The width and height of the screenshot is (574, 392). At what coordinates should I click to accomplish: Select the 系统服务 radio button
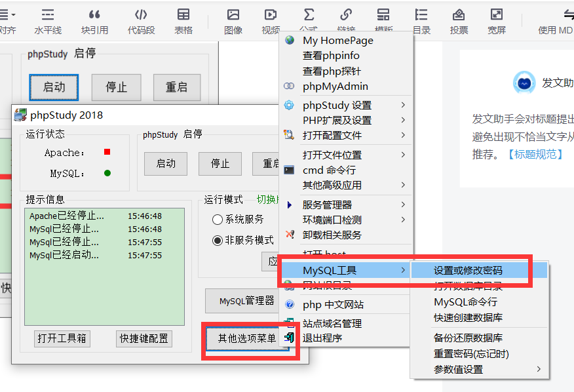click(x=218, y=220)
